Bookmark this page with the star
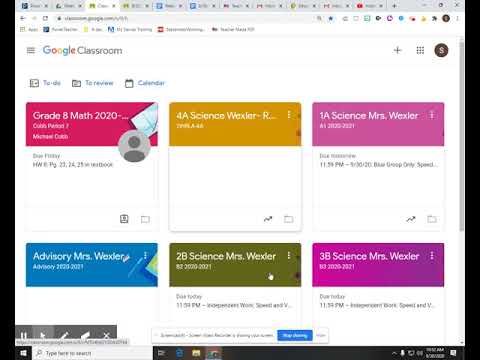 point(331,18)
